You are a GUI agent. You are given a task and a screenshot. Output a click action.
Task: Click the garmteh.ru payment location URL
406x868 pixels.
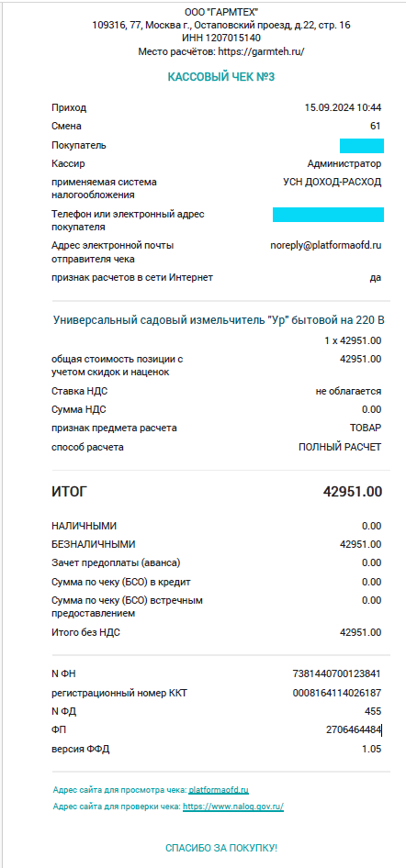pos(261,51)
